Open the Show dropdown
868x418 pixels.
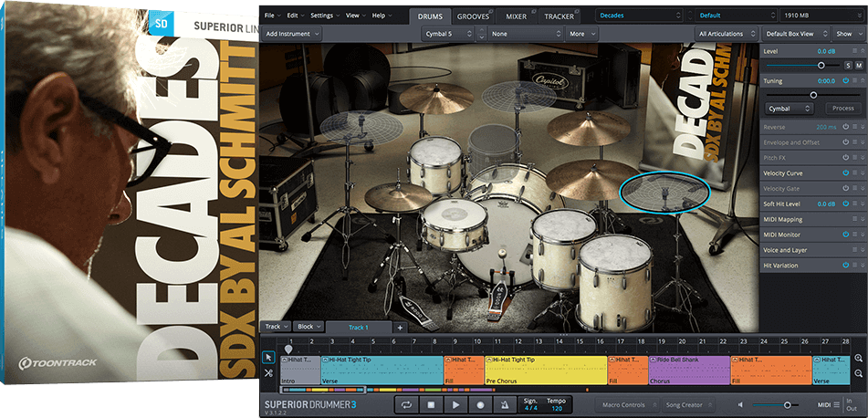(848, 34)
